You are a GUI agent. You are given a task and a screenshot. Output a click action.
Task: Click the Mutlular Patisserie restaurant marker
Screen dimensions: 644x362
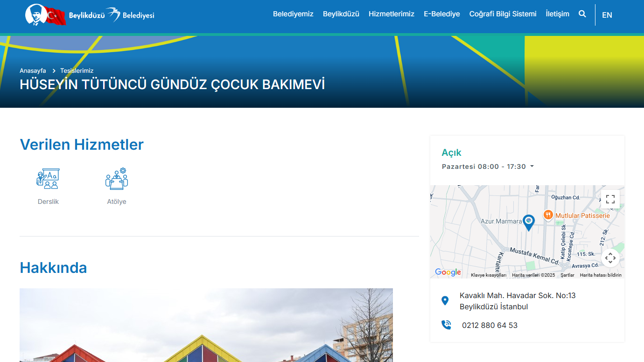[548, 215]
